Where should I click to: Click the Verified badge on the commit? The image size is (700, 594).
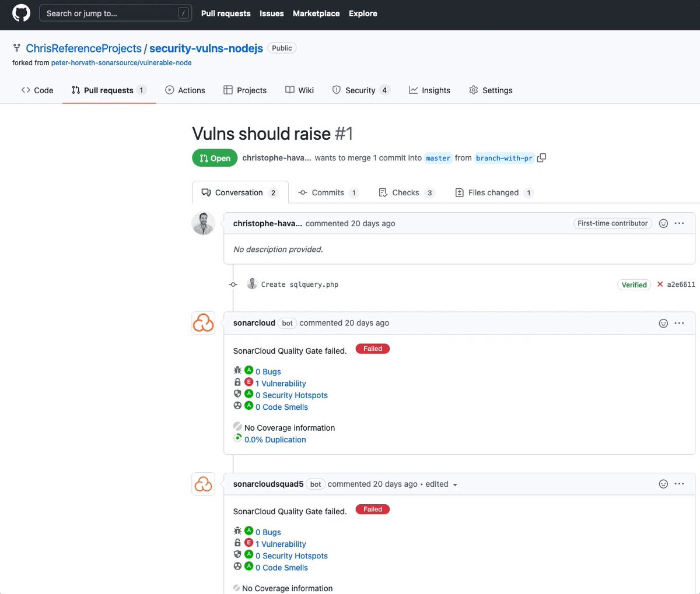(634, 284)
